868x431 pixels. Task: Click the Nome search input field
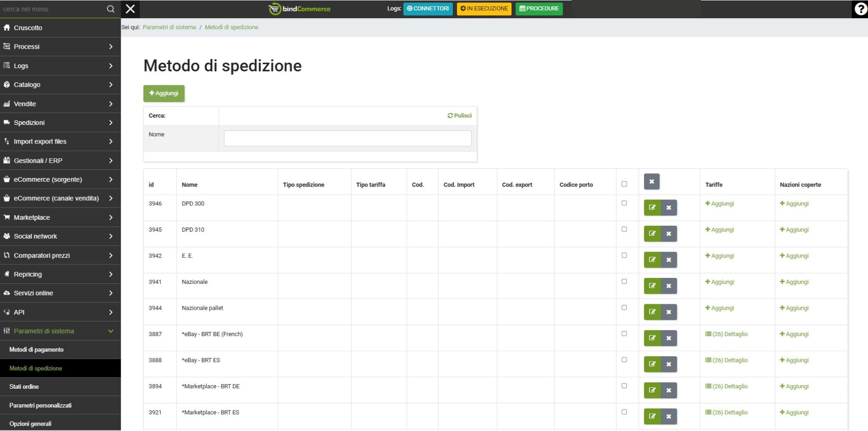click(x=347, y=139)
